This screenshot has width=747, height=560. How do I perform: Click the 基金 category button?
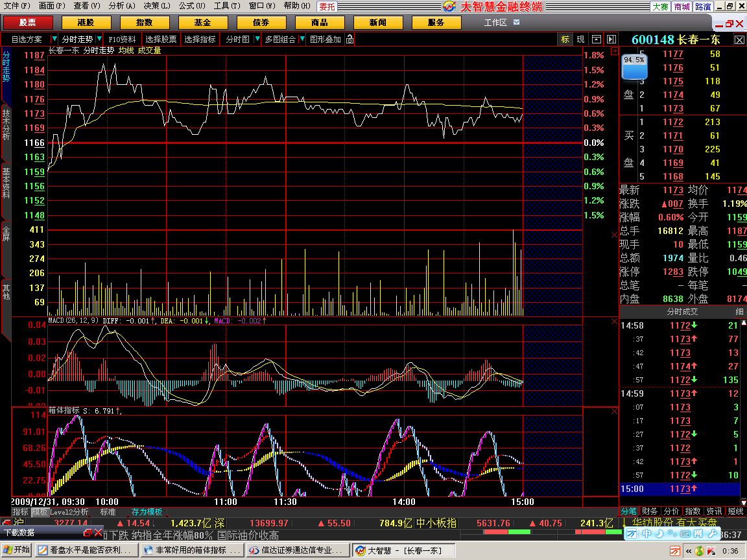202,23
